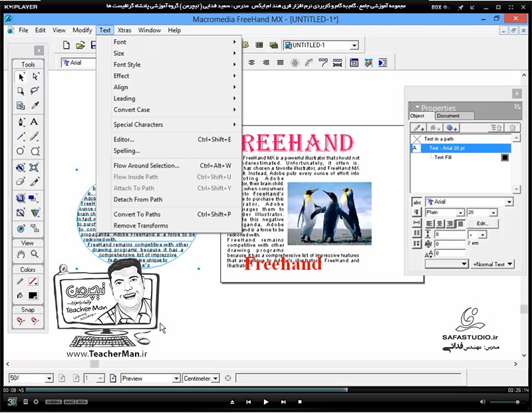This screenshot has height=413, width=532.
Task: Select the Ellipse tool
Action: point(21,151)
